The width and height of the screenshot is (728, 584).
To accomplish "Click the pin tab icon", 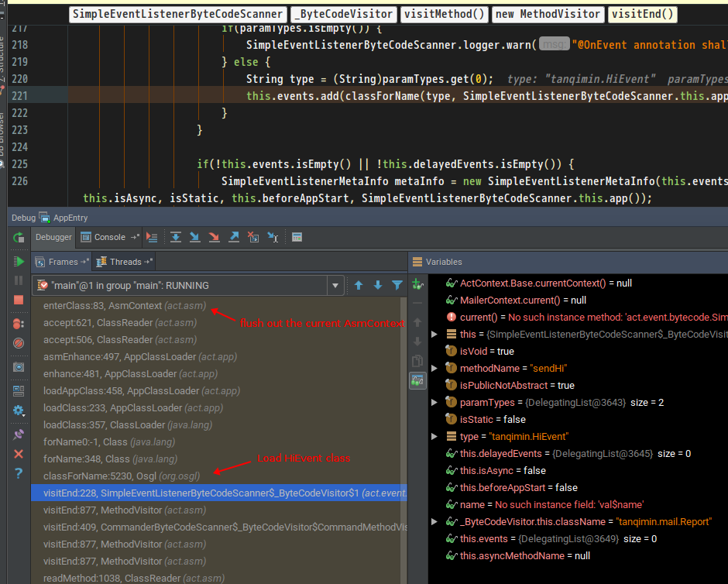I will (19, 435).
